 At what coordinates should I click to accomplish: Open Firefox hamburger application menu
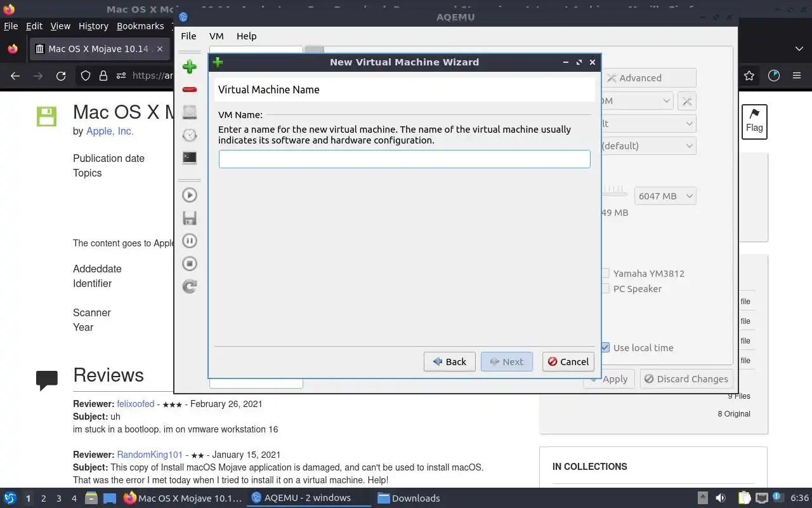click(797, 76)
